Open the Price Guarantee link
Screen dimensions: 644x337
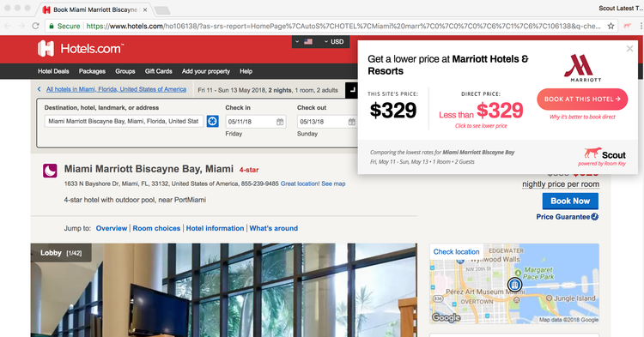tap(562, 217)
